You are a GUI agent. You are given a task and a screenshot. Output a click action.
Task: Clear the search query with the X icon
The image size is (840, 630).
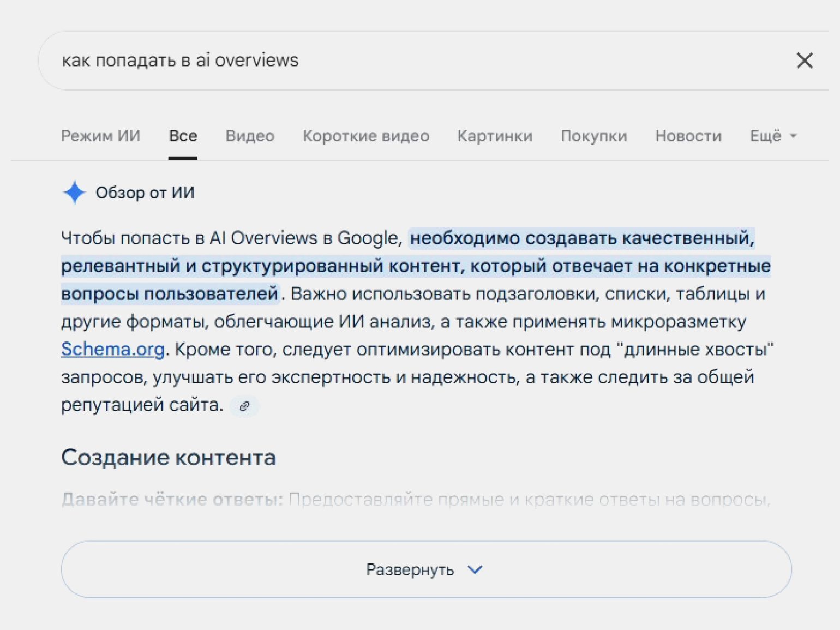point(804,61)
